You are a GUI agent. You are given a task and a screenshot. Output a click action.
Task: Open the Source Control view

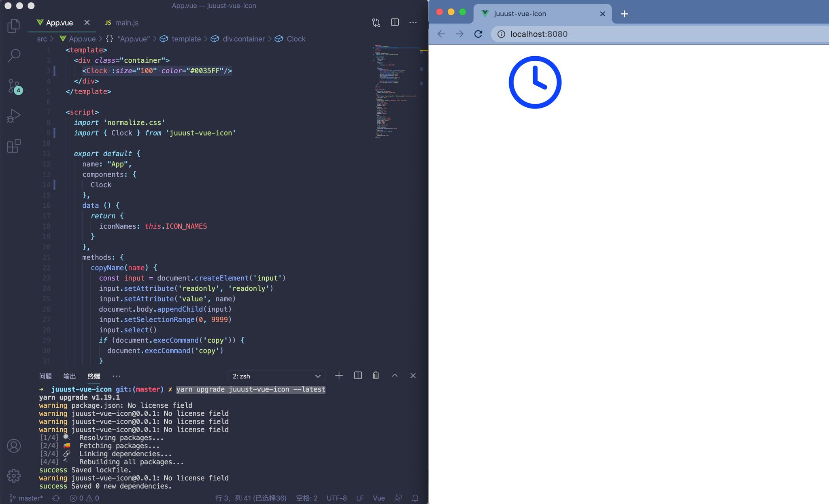[x=13, y=86]
